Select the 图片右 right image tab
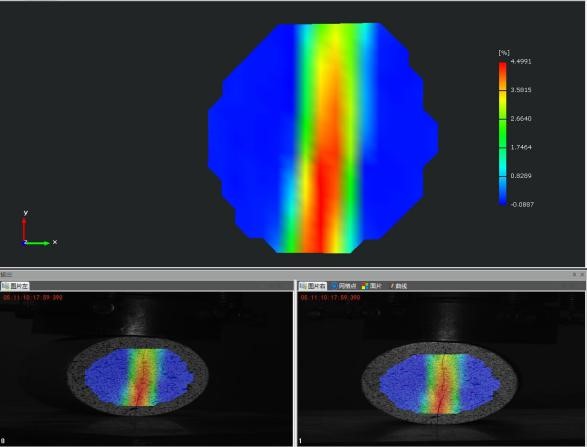The image size is (587, 447). pos(313,286)
